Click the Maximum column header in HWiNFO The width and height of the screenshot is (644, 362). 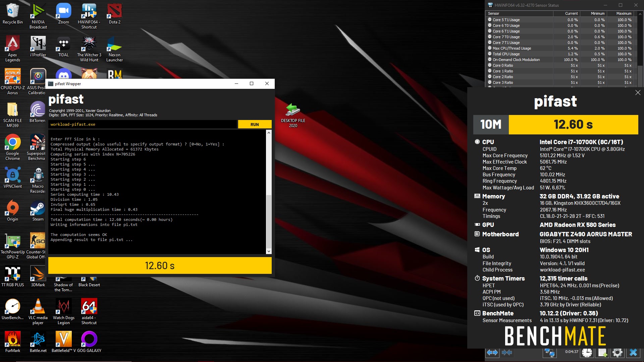pyautogui.click(x=620, y=13)
